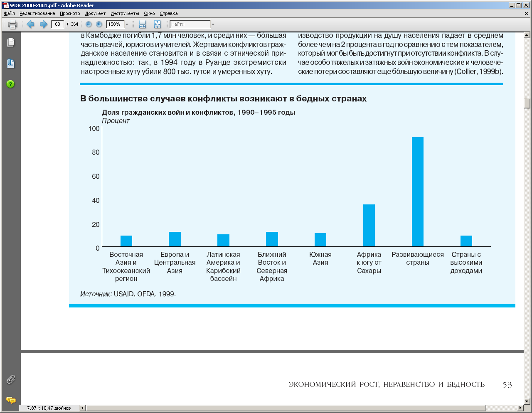Open the Документ menu
532x413 pixels.
[x=95, y=13]
